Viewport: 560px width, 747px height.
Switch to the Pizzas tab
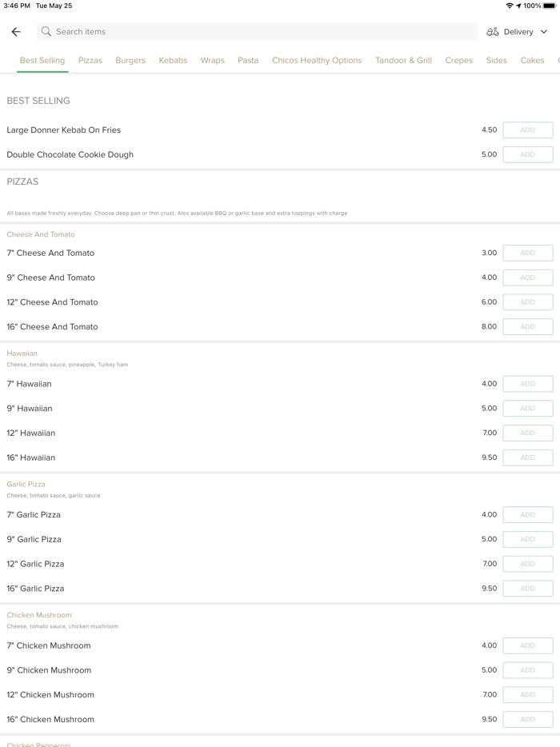tap(90, 61)
